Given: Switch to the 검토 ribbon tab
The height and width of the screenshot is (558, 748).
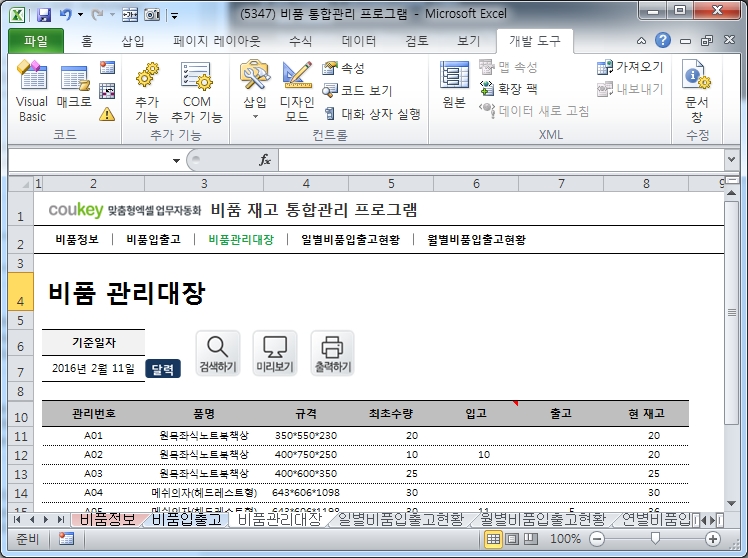Looking at the screenshot, I should pos(417,41).
